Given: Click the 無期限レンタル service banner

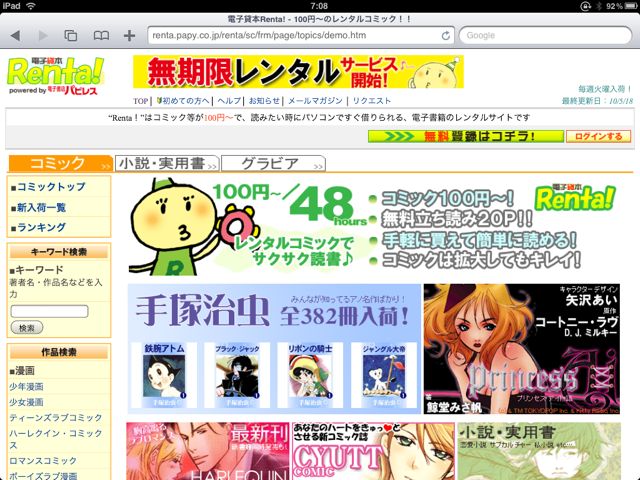Looking at the screenshot, I should [298, 72].
